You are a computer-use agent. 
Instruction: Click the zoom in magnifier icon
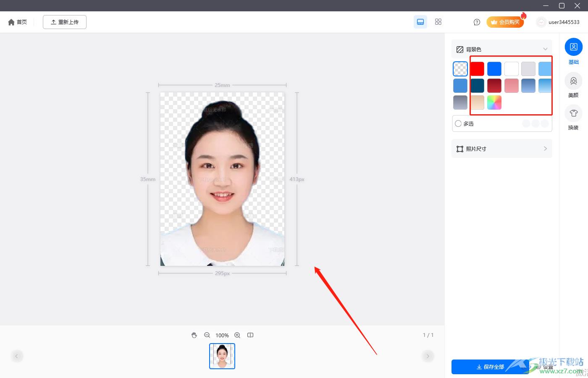coord(237,335)
